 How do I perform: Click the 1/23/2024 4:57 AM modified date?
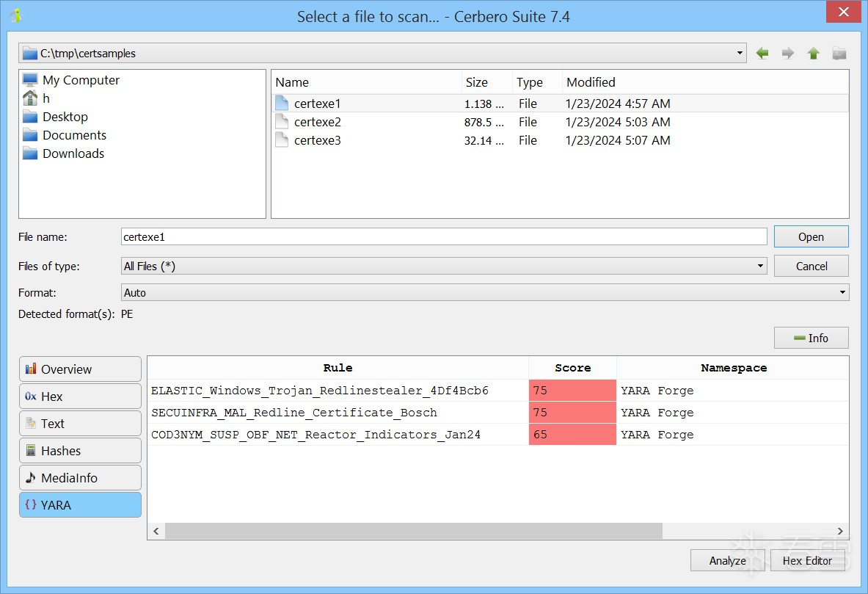click(618, 104)
